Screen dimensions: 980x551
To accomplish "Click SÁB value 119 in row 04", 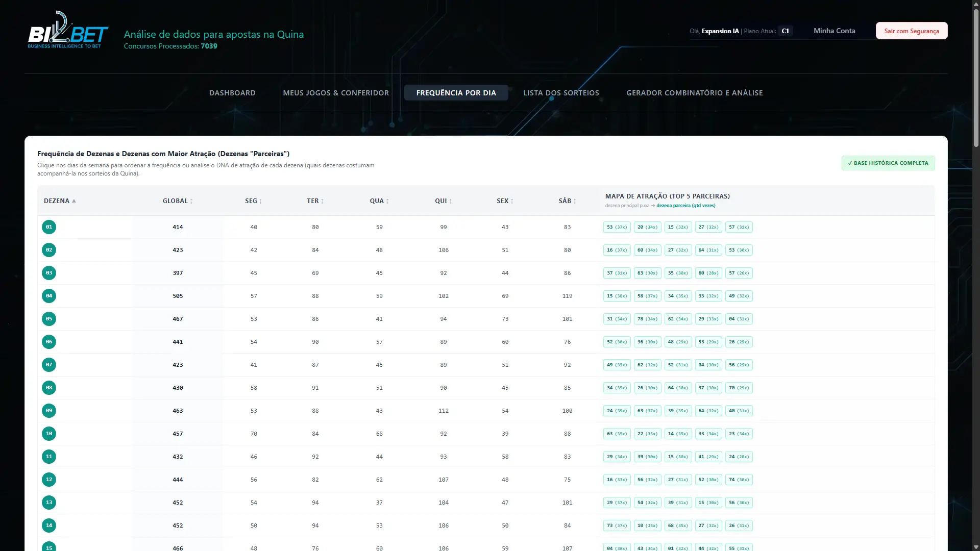I will [567, 296].
